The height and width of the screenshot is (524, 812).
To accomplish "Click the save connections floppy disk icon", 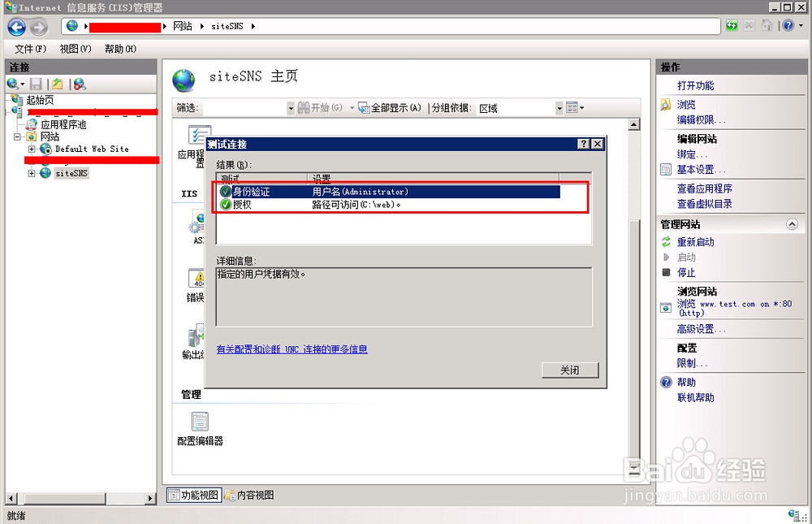I will point(35,84).
